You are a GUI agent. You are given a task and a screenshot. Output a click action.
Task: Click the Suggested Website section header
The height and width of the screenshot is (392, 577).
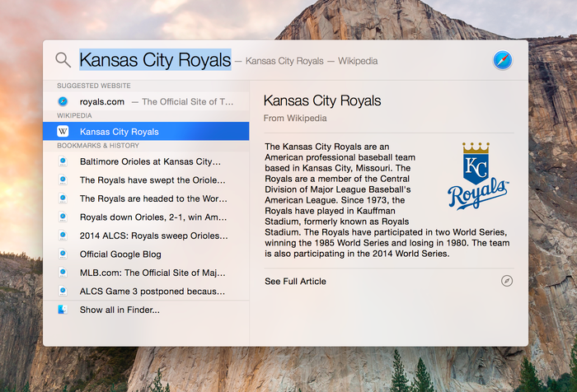pos(94,86)
